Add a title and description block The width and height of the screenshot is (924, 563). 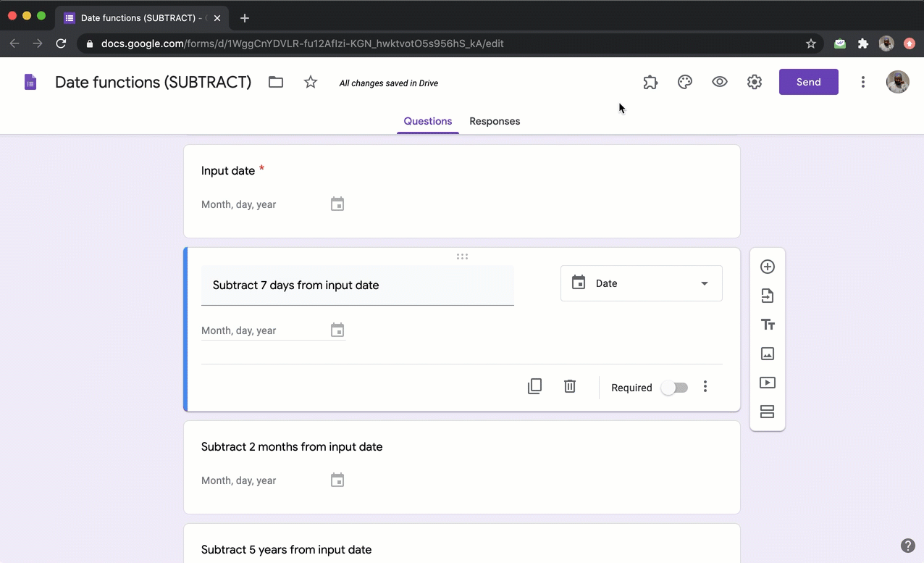pyautogui.click(x=768, y=325)
